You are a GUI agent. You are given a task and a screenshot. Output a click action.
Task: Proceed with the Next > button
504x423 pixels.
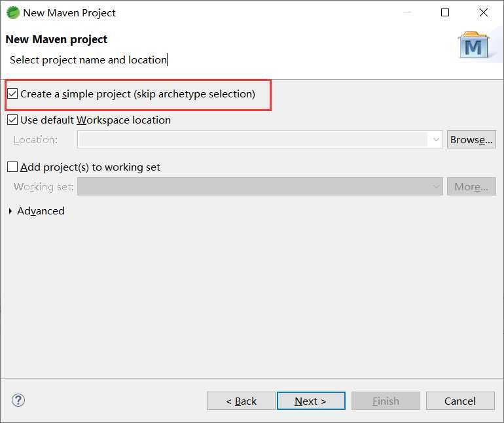point(310,401)
